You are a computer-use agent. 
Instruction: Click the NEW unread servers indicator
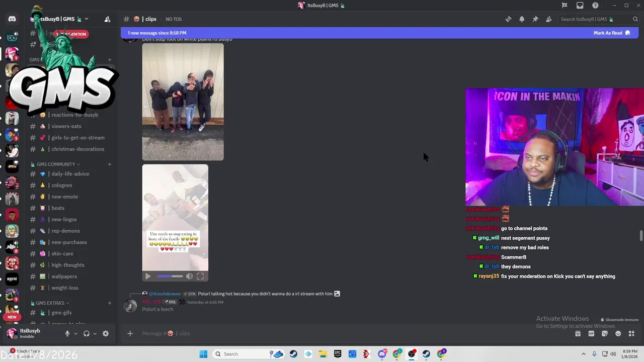pos(12,317)
